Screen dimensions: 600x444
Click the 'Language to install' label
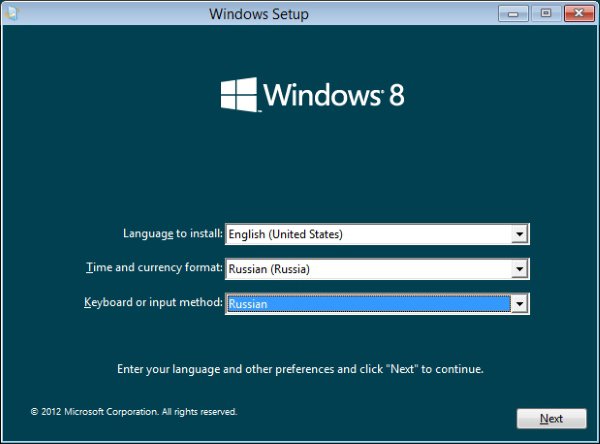coord(170,234)
